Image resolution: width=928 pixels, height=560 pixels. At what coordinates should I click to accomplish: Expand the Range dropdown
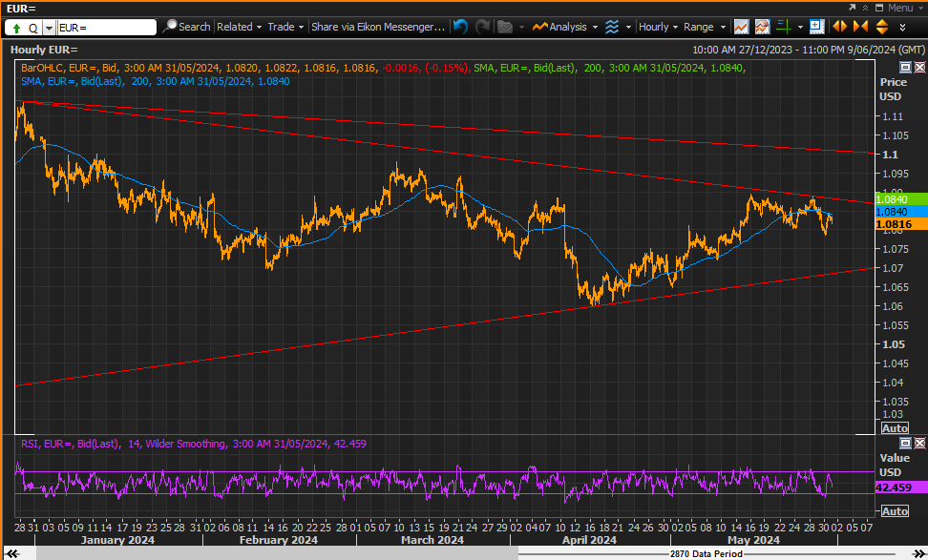[705, 27]
